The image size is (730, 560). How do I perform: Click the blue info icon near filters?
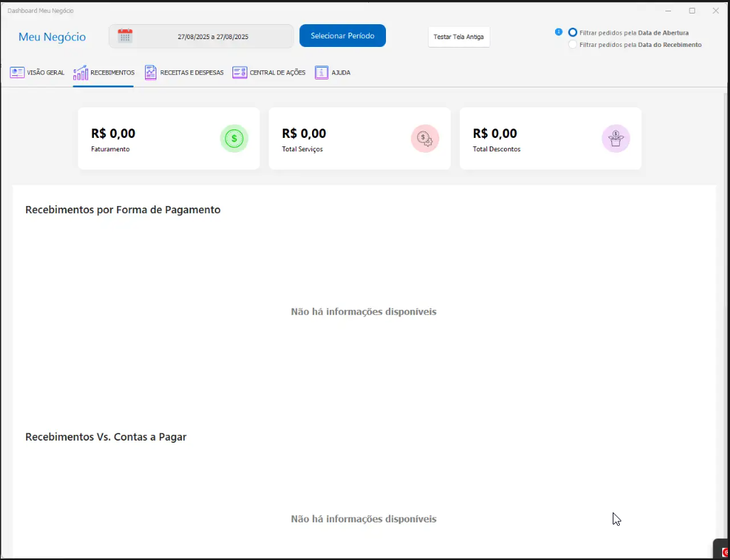pyautogui.click(x=559, y=32)
